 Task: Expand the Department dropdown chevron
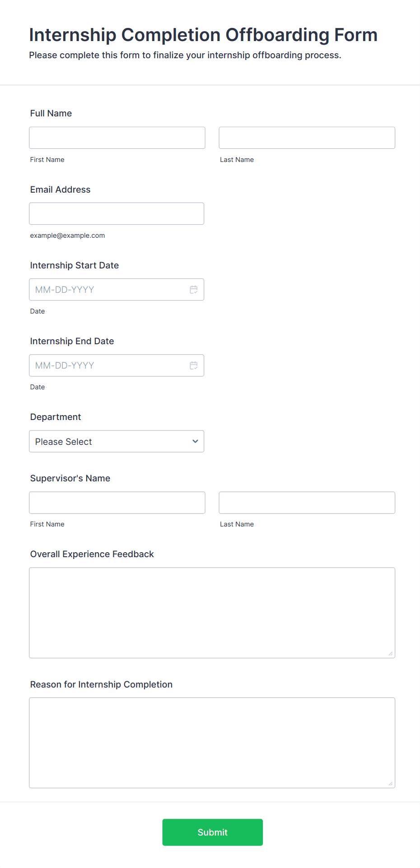(195, 441)
